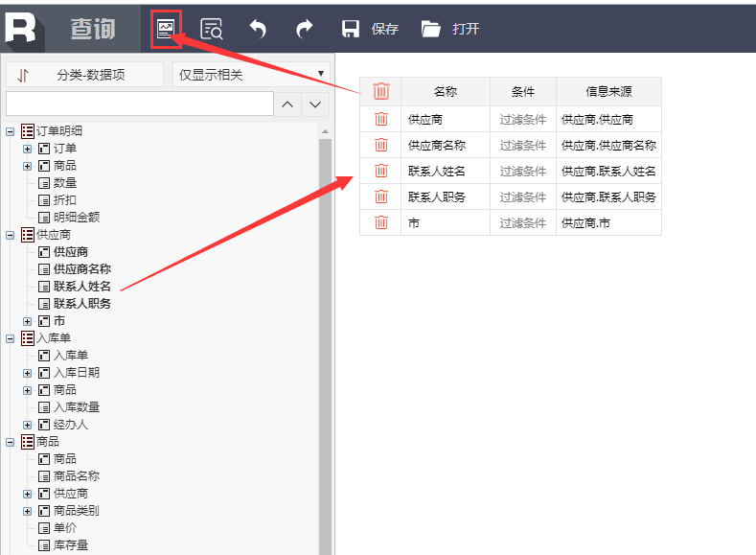Select 入库数量 tree item
Screen dimensions: 756x555
77,407
